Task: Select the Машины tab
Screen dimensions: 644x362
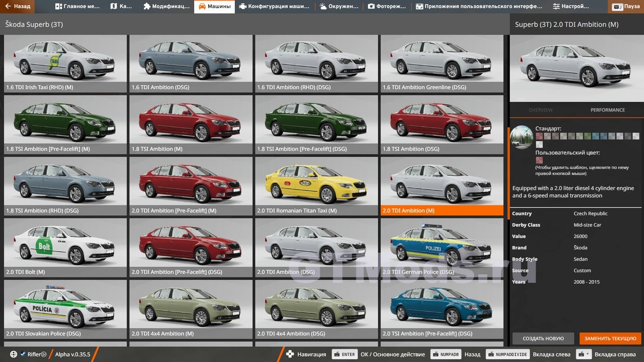Action: [x=215, y=7]
